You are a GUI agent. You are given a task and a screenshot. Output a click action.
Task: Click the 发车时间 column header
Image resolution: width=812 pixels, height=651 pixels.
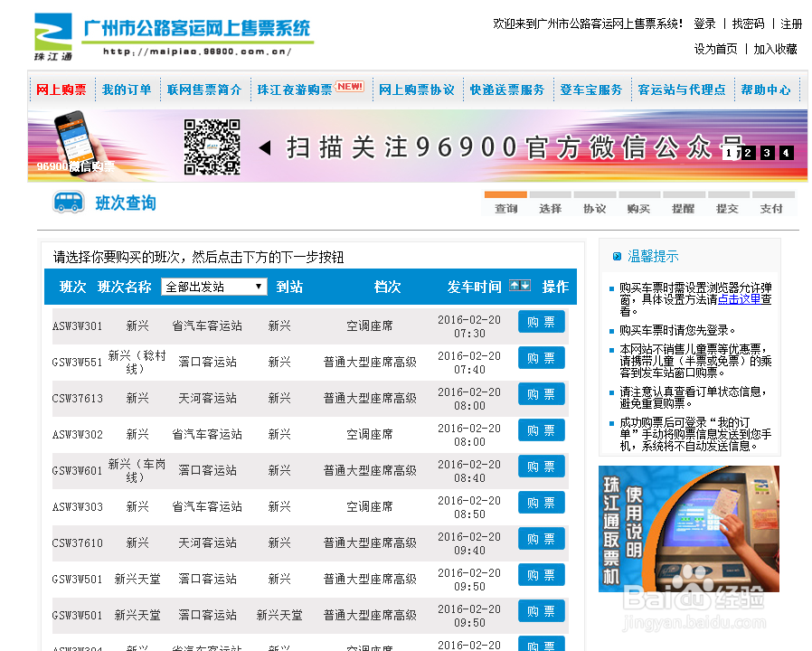(x=475, y=287)
